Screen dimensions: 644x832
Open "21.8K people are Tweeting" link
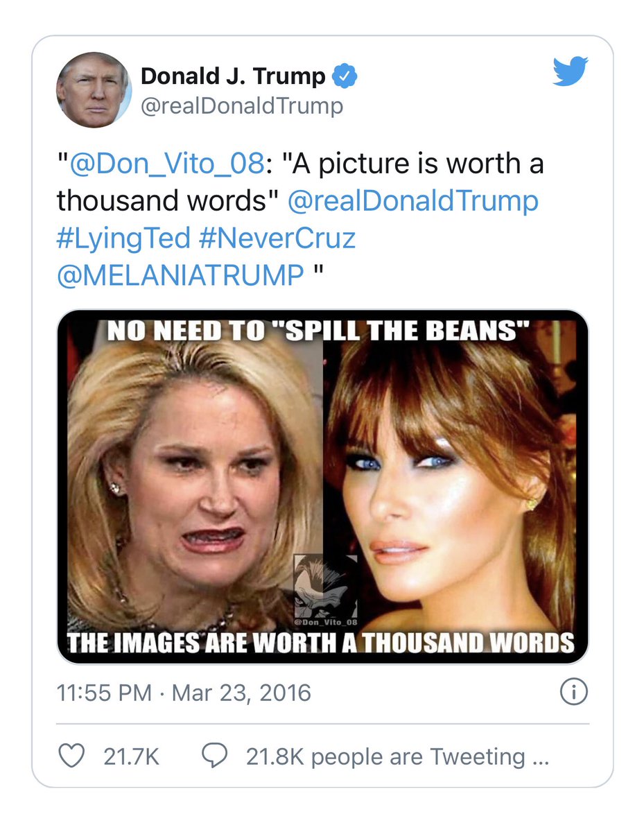[x=397, y=756]
